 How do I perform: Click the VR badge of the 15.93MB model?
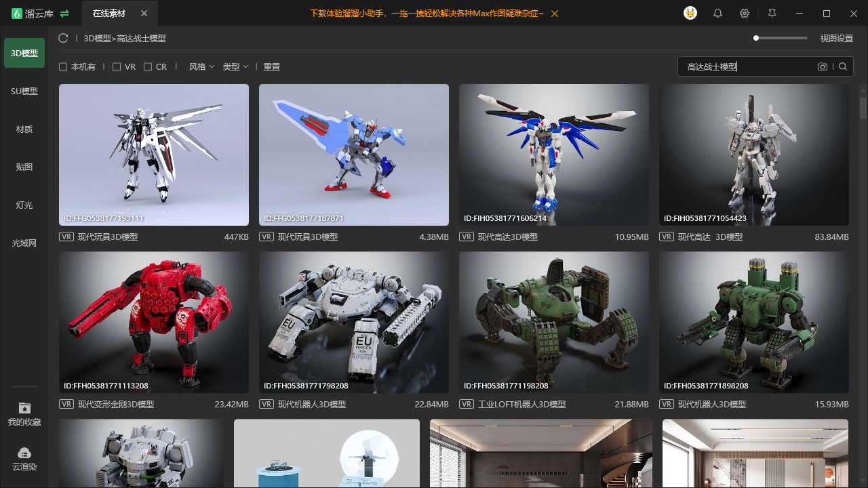pyautogui.click(x=667, y=404)
